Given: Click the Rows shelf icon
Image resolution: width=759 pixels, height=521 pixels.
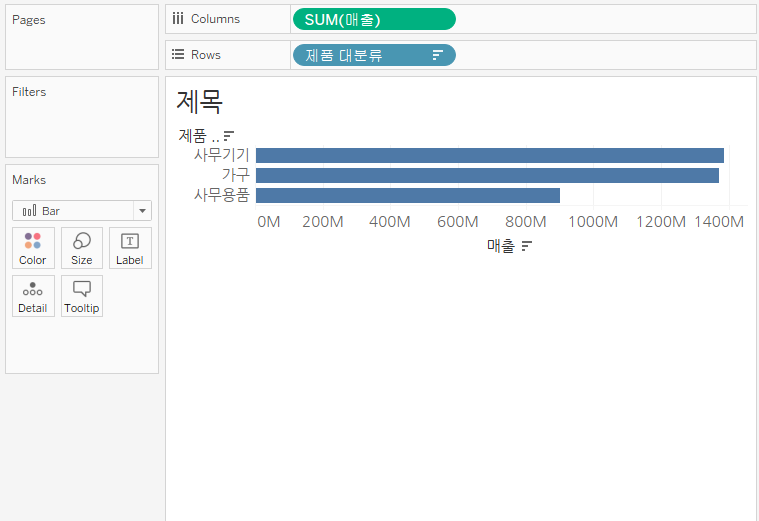Looking at the screenshot, I should 178,54.
